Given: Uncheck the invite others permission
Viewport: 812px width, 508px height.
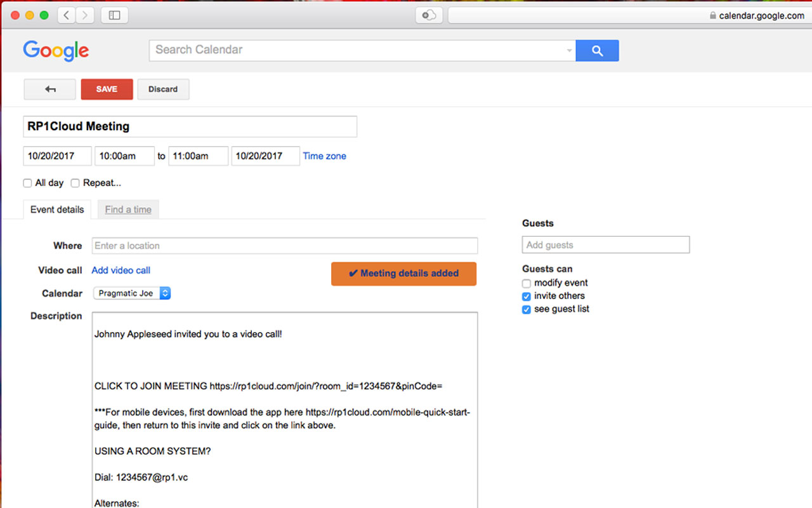Looking at the screenshot, I should [x=526, y=296].
